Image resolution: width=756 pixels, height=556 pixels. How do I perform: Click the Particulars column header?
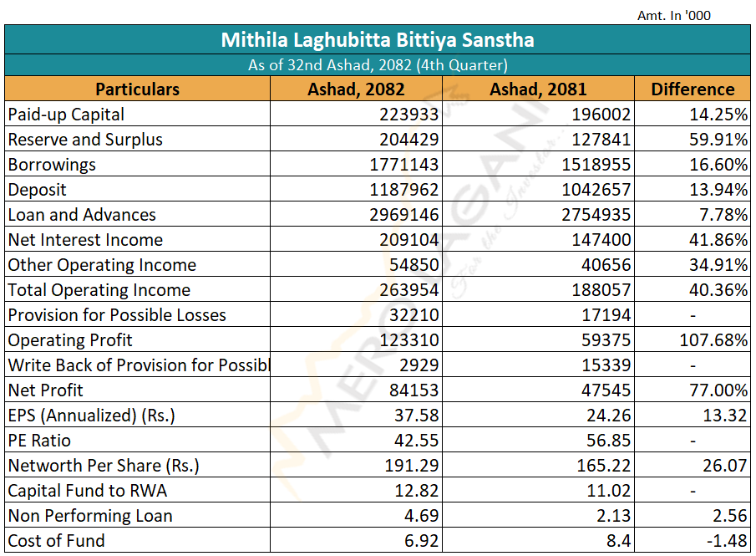coord(137,89)
